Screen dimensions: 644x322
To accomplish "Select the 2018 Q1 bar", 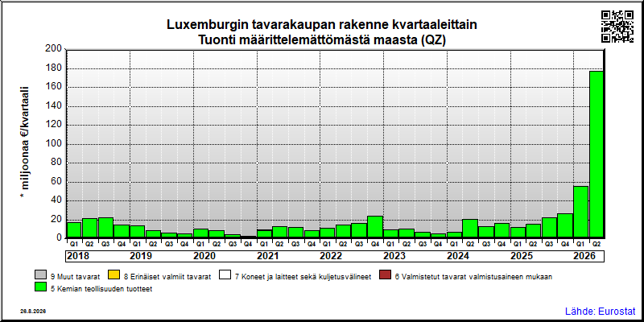I will pos(74,230).
